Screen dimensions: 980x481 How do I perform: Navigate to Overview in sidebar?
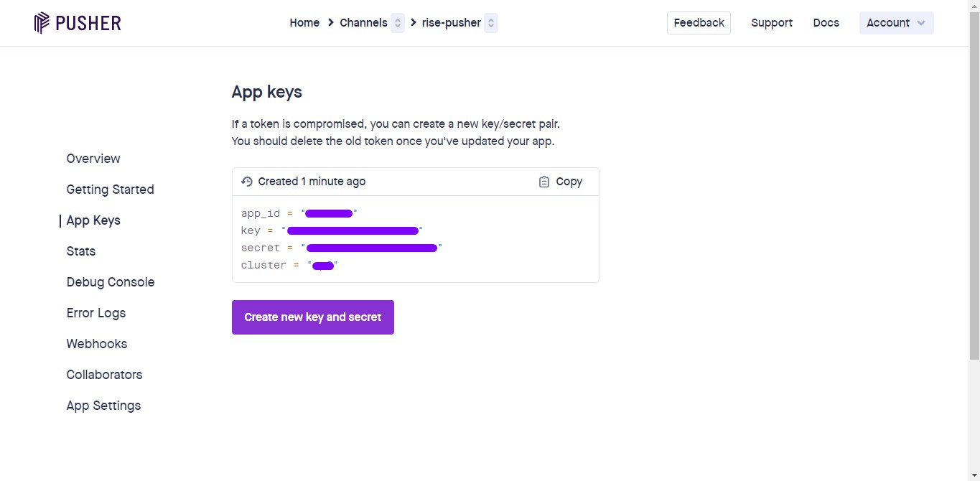(x=93, y=159)
